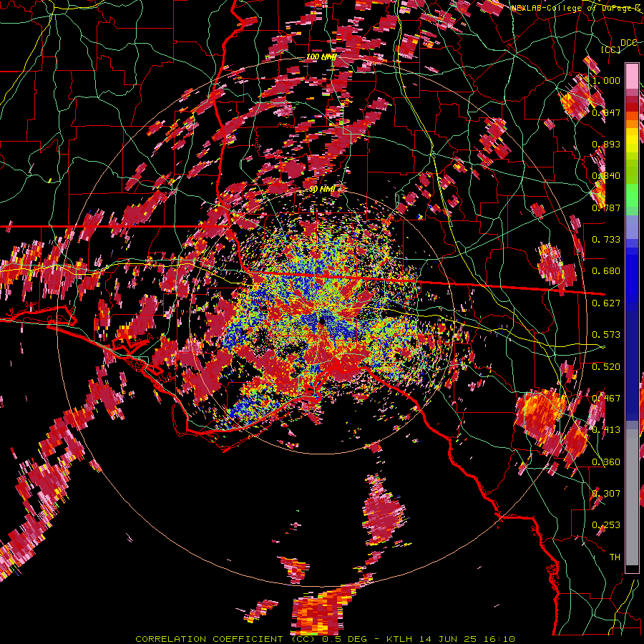Select the 0.413 legend value label

[606, 430]
